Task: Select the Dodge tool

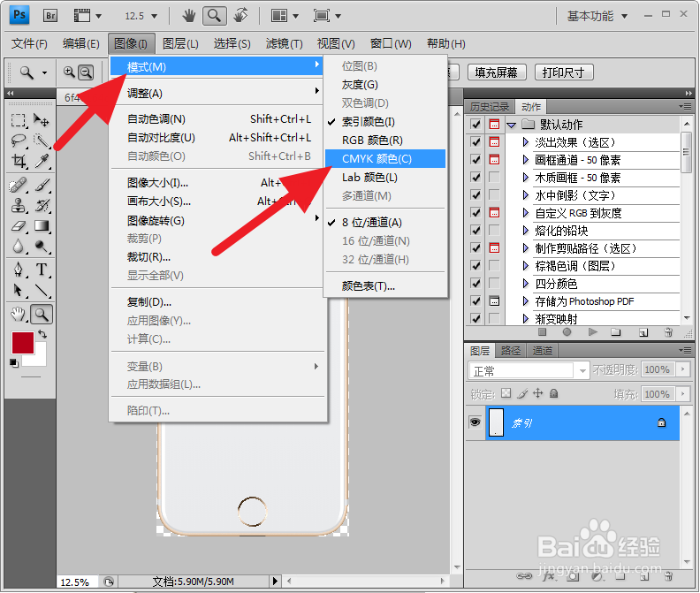Action: click(x=42, y=246)
